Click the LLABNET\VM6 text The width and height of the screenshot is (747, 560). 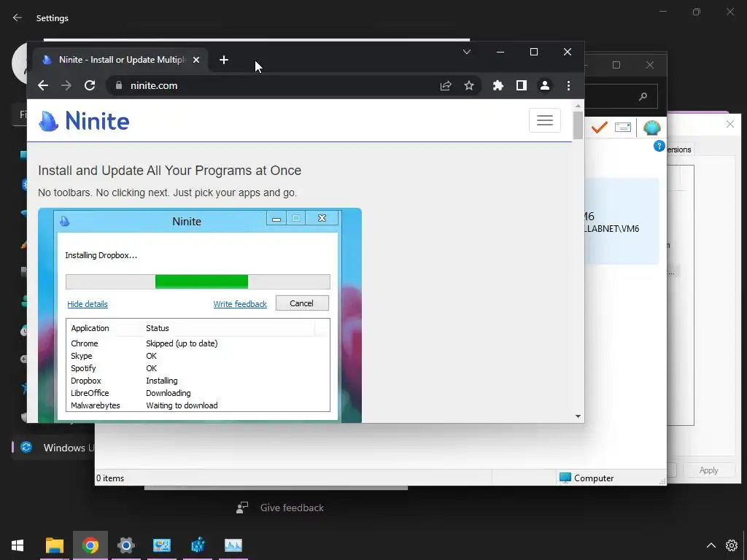point(612,228)
